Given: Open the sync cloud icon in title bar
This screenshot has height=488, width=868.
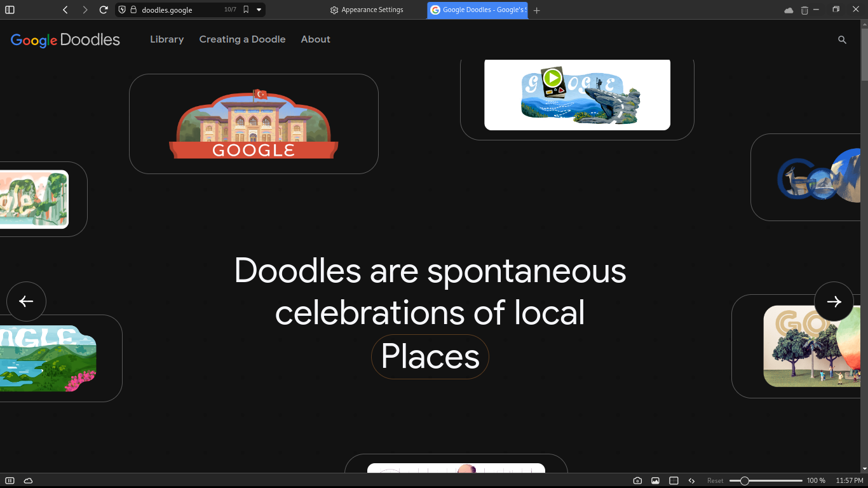Looking at the screenshot, I should point(789,10).
